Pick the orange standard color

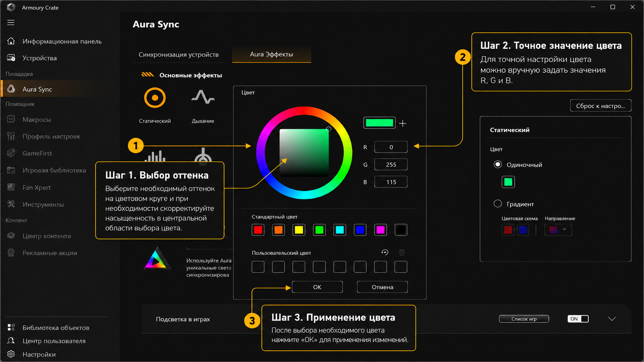coord(278,230)
